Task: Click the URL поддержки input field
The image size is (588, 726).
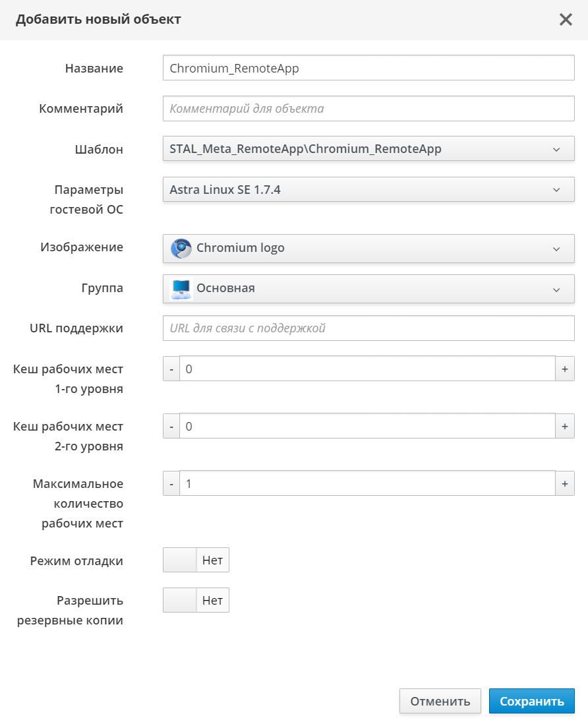Action: coord(368,328)
